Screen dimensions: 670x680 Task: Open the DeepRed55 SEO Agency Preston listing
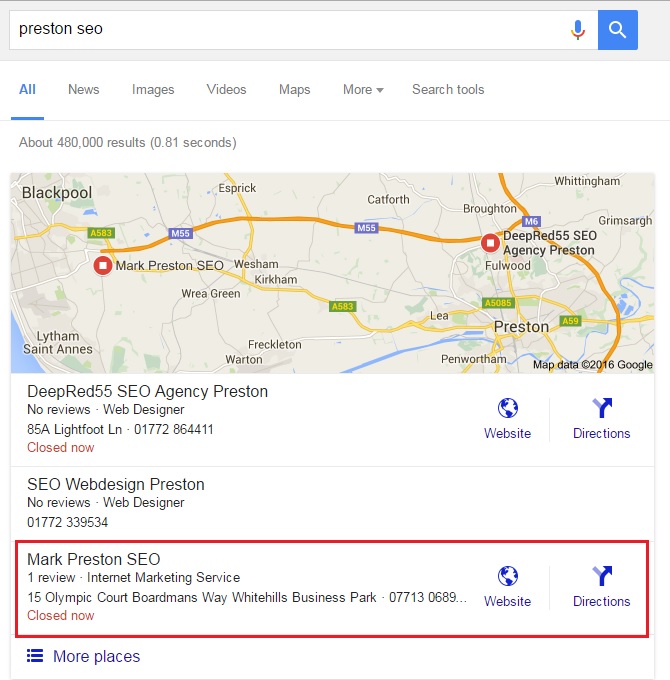[147, 391]
